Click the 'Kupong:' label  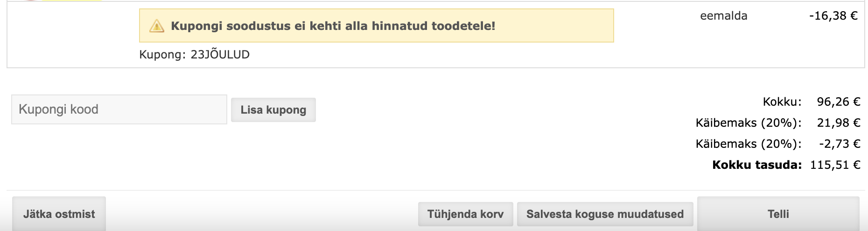pos(162,55)
